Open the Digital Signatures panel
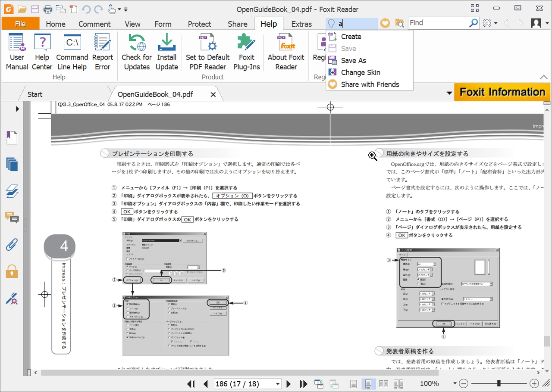This screenshot has height=392, width=552. [x=12, y=298]
